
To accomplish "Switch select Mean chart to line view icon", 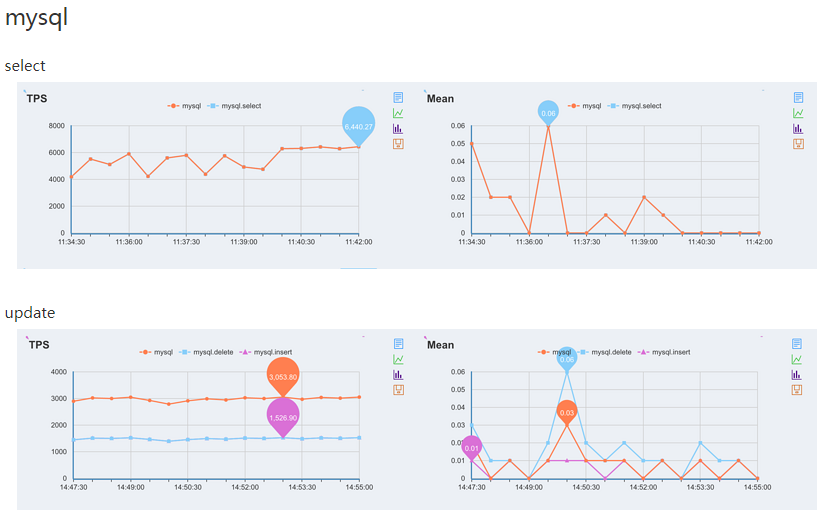I will click(x=798, y=113).
